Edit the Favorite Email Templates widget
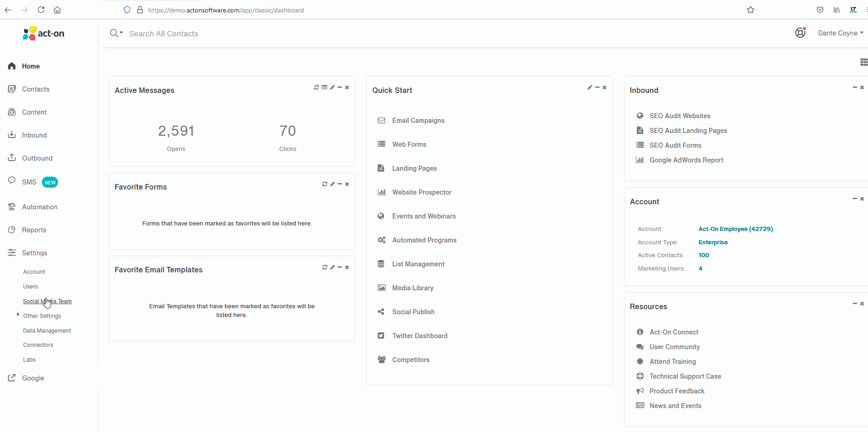868x432 pixels. pyautogui.click(x=332, y=267)
